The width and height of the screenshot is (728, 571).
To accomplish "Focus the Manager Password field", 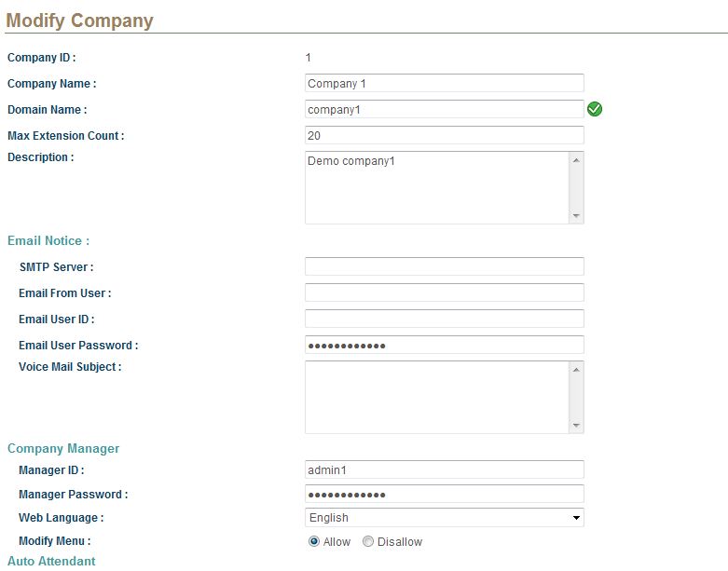I will tap(445, 494).
